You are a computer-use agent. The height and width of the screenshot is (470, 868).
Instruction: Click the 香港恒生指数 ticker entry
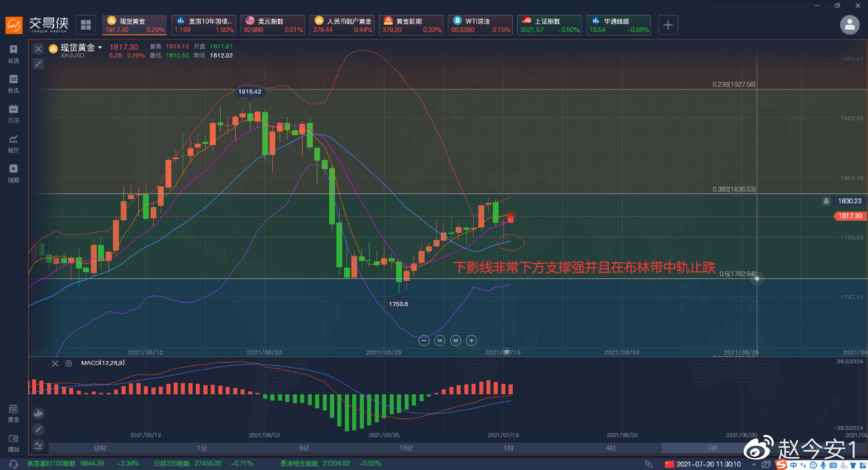point(330,464)
